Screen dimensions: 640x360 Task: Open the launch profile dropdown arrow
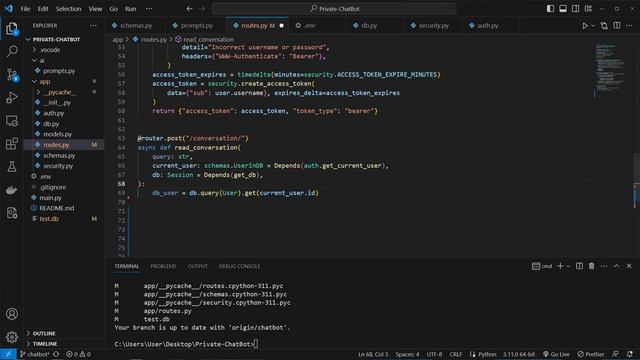(568, 266)
